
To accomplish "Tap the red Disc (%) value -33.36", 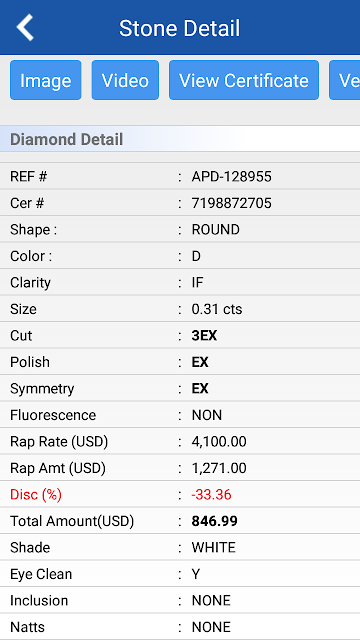I will coord(211,495).
